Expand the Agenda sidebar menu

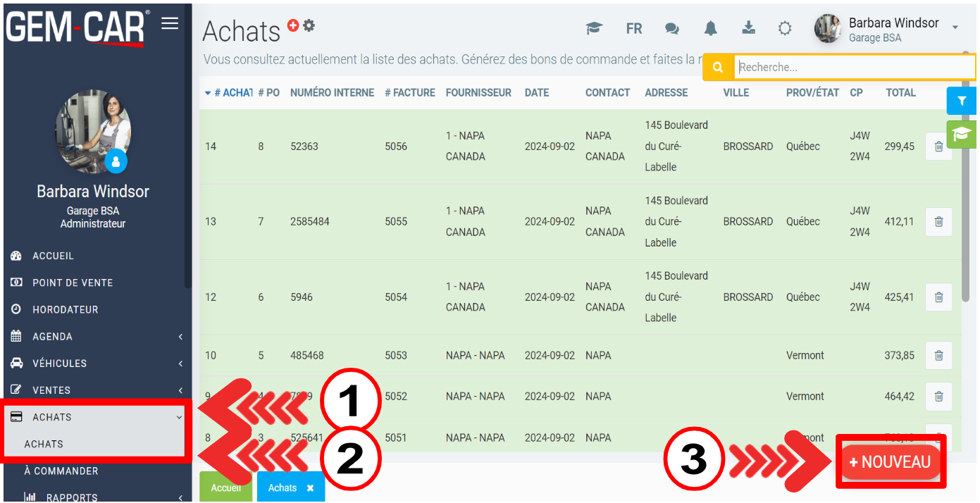pos(95,337)
